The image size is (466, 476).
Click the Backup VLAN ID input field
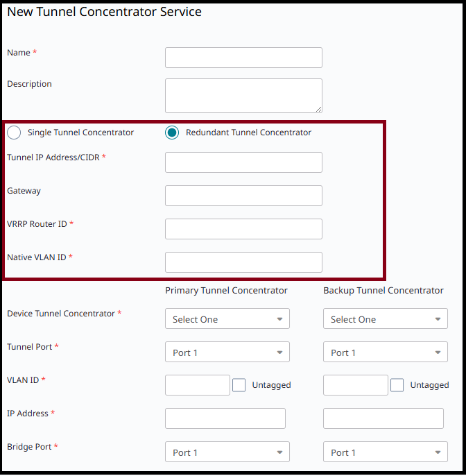(x=355, y=385)
